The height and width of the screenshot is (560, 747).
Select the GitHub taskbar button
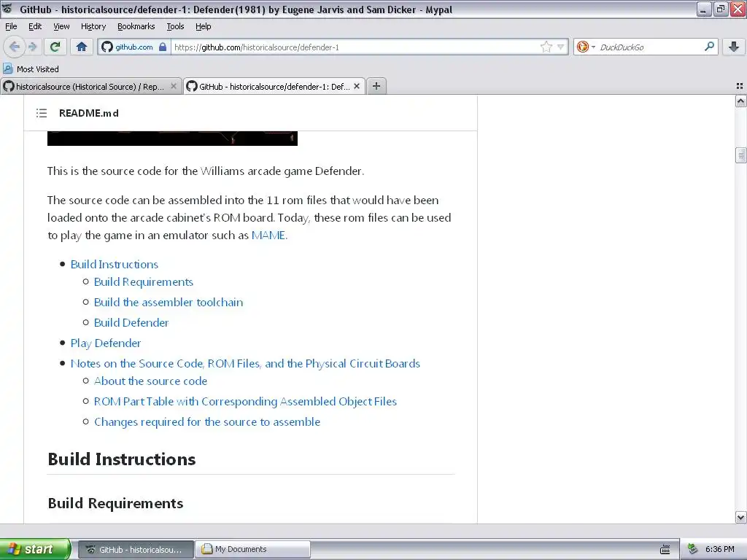[x=135, y=550]
